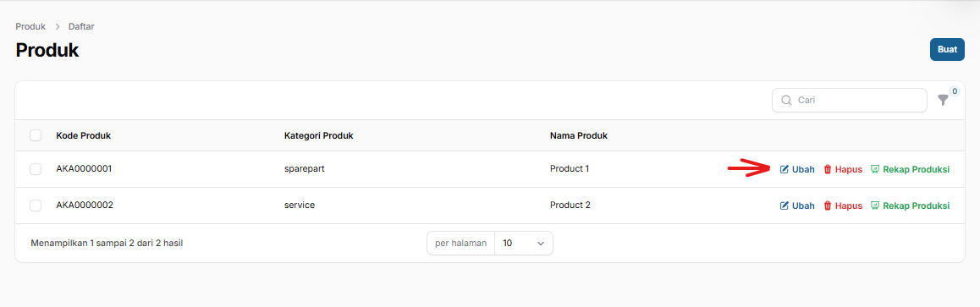This screenshot has height=307, width=980.
Task: Click the filter funnel icon
Action: point(943,100)
